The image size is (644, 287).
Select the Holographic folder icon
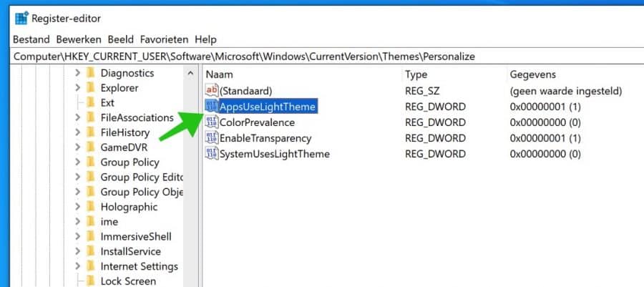click(x=91, y=207)
